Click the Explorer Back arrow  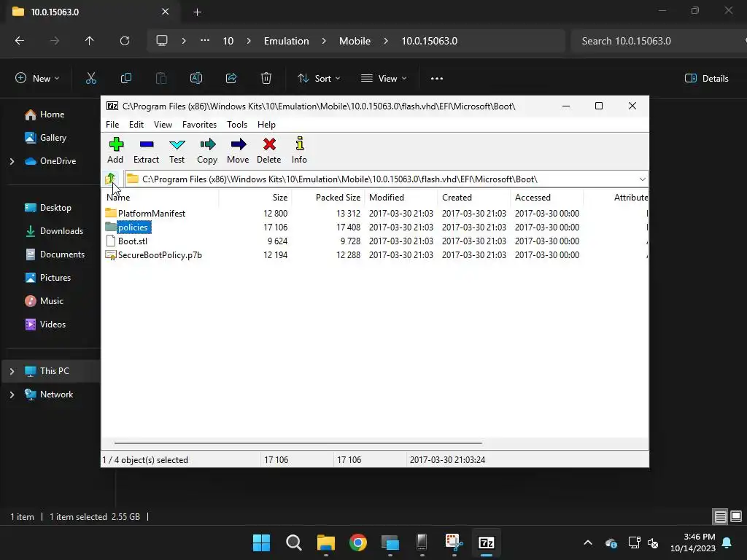tap(20, 41)
